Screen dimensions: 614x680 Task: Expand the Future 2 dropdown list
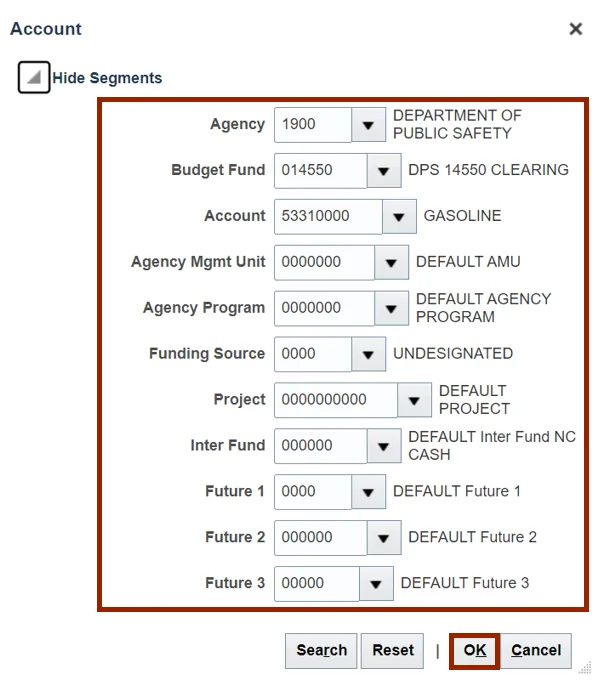(x=383, y=538)
